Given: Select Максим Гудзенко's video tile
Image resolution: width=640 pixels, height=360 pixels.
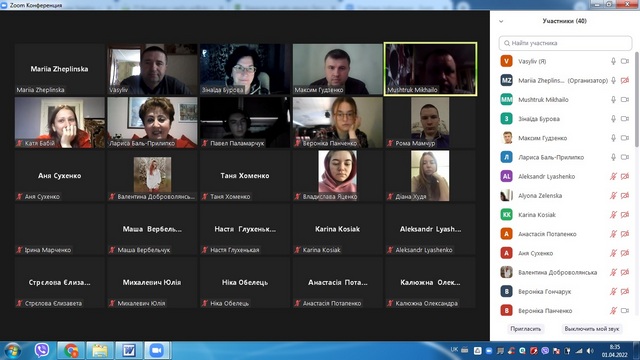Looking at the screenshot, I should tap(338, 69).
